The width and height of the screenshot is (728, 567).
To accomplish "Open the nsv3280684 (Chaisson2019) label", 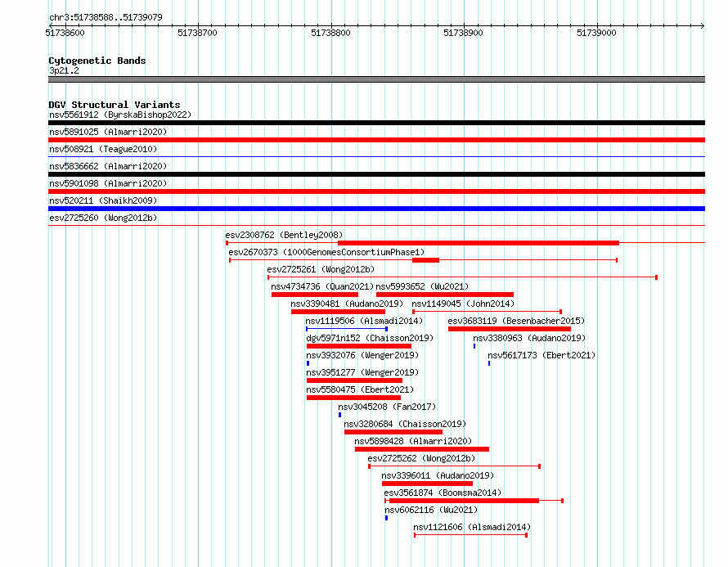I will 405,424.
